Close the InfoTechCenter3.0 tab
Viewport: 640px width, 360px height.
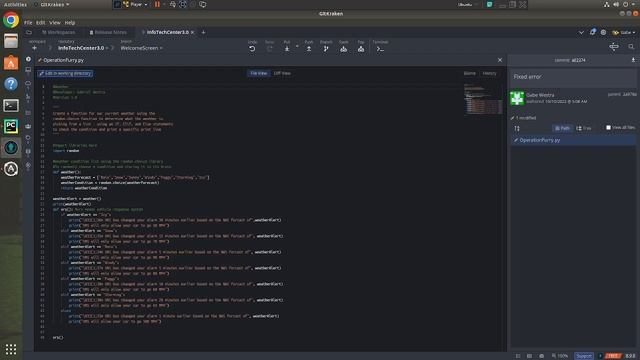(x=193, y=32)
